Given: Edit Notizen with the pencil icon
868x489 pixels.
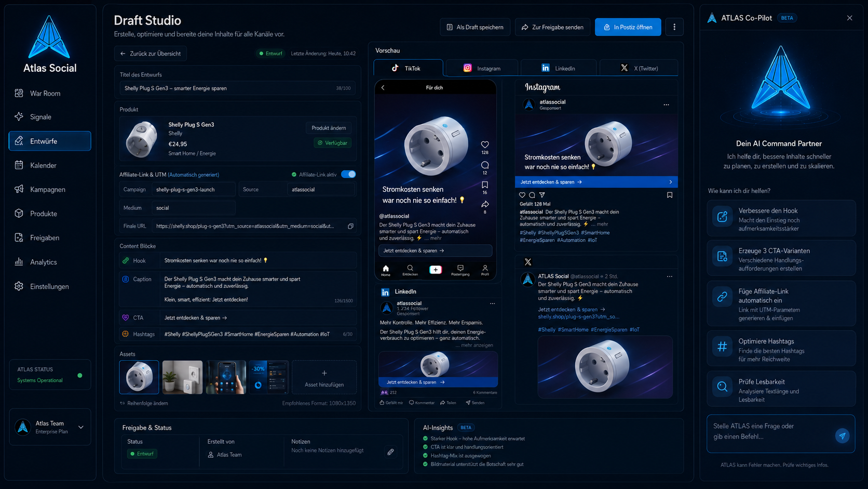Looking at the screenshot, I should coord(391,452).
